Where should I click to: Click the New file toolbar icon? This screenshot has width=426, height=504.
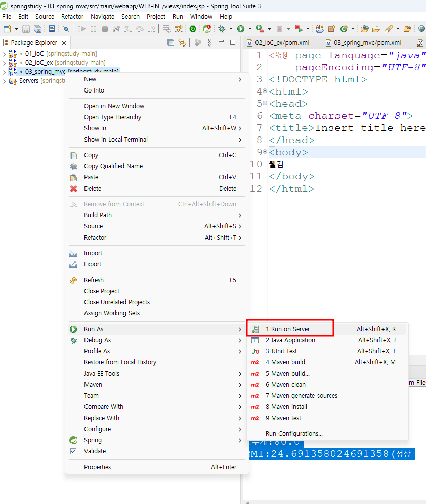click(x=7, y=29)
